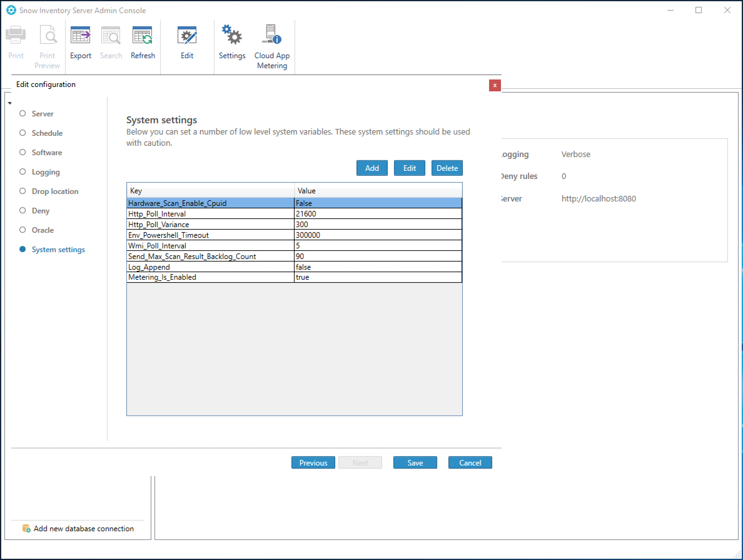Select the Http_Poll_Variance row

pyautogui.click(x=294, y=225)
